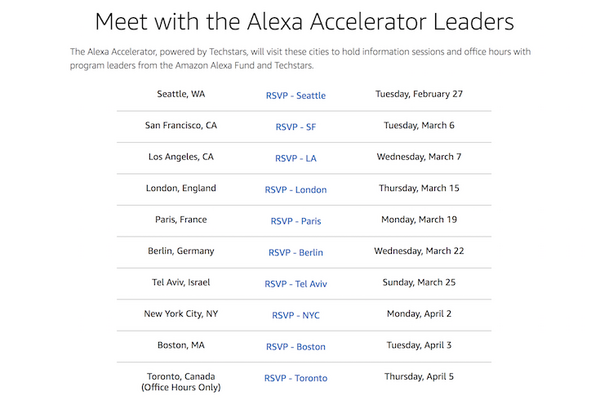Open the RSVP - London link
Screen dimensions: 600x409
pos(295,190)
